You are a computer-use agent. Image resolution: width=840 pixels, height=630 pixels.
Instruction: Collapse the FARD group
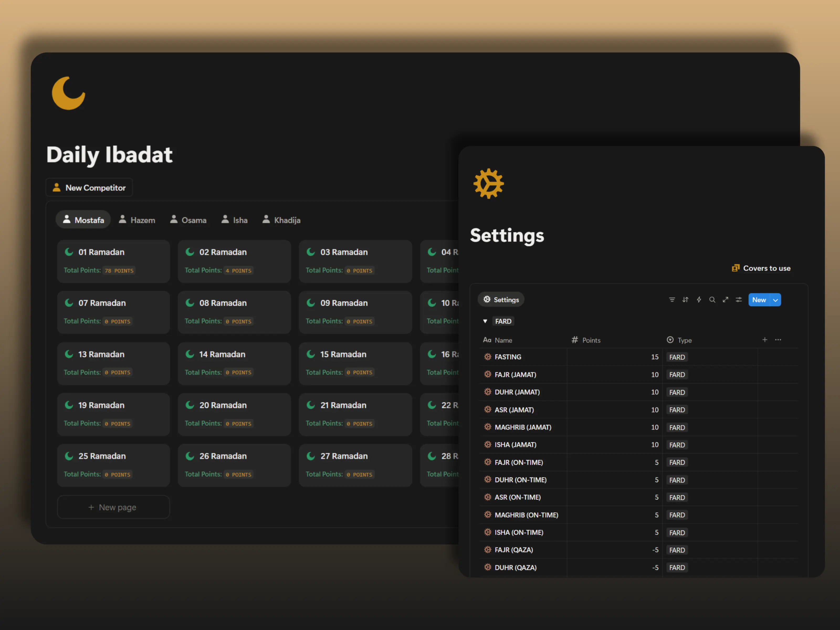point(485,321)
